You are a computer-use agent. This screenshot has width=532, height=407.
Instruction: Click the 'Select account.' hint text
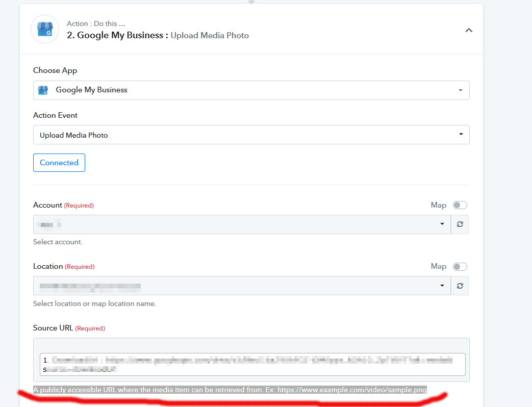pos(58,242)
